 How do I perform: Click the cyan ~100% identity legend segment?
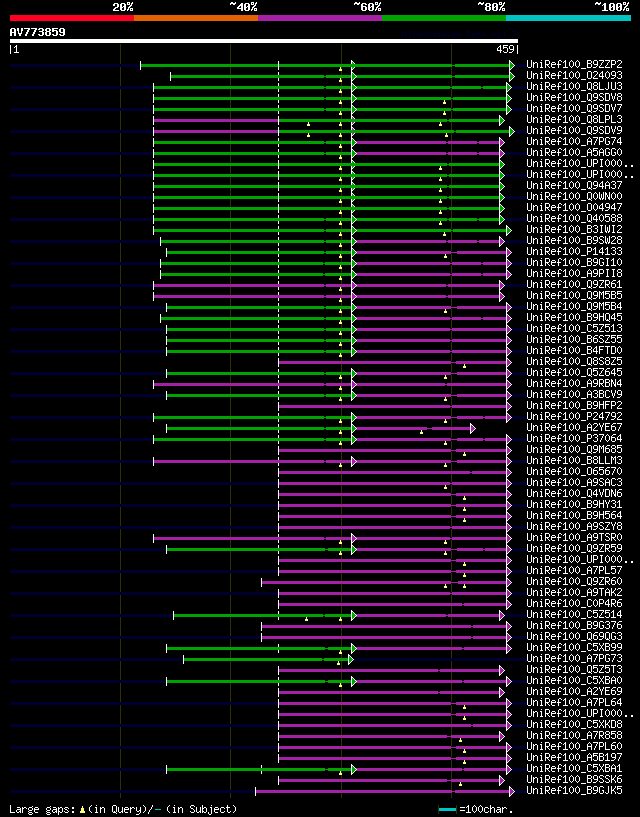point(569,18)
